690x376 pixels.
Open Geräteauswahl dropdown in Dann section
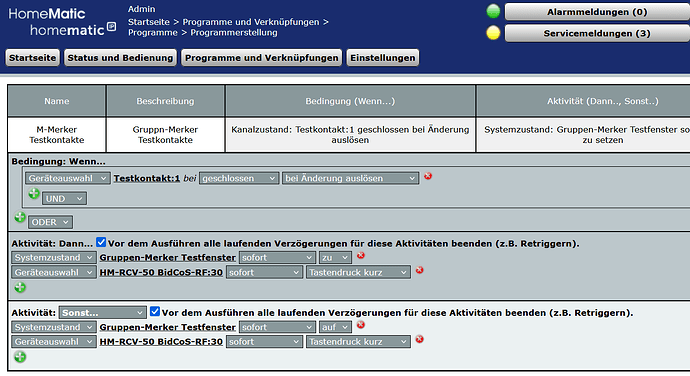pos(54,272)
